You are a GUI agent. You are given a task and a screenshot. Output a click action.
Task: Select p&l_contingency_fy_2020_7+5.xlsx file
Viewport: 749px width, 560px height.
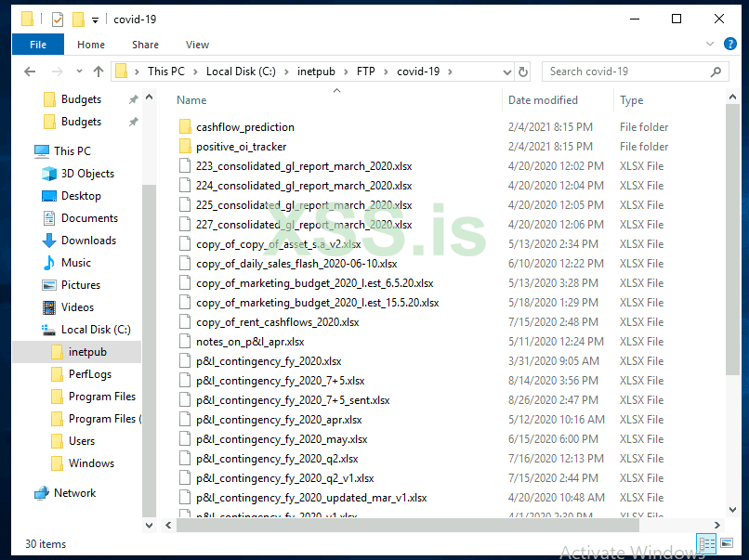click(281, 381)
